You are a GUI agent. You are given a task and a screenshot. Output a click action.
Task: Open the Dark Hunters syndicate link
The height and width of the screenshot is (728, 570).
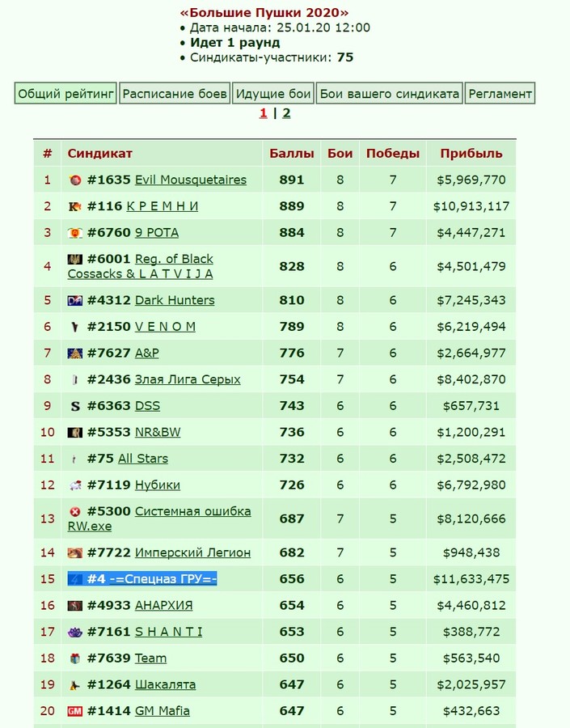[175, 300]
